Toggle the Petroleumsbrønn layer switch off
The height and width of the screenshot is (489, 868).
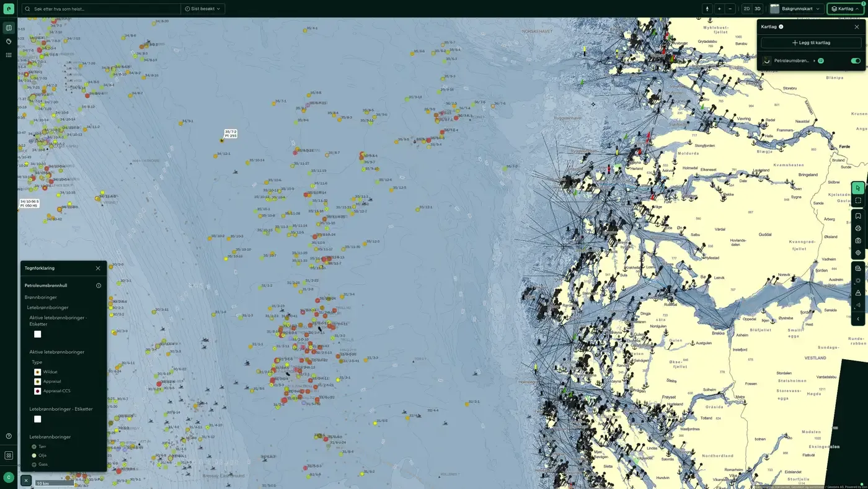pyautogui.click(x=856, y=61)
